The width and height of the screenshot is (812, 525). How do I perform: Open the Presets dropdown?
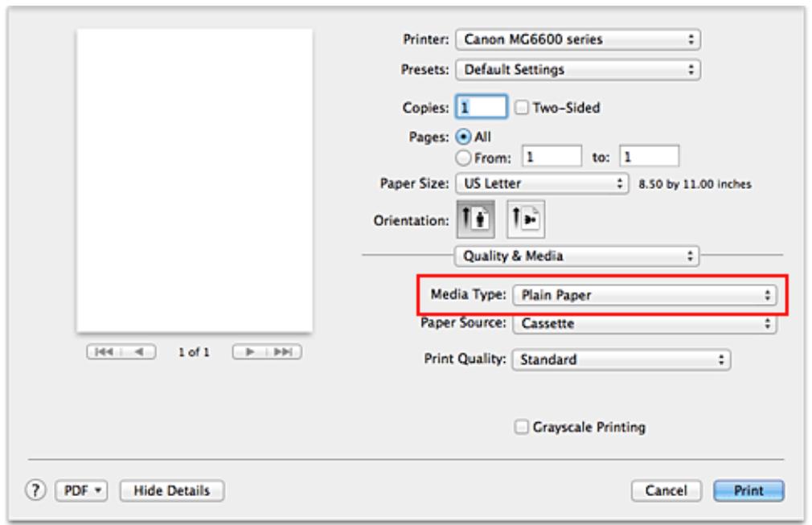(x=578, y=69)
